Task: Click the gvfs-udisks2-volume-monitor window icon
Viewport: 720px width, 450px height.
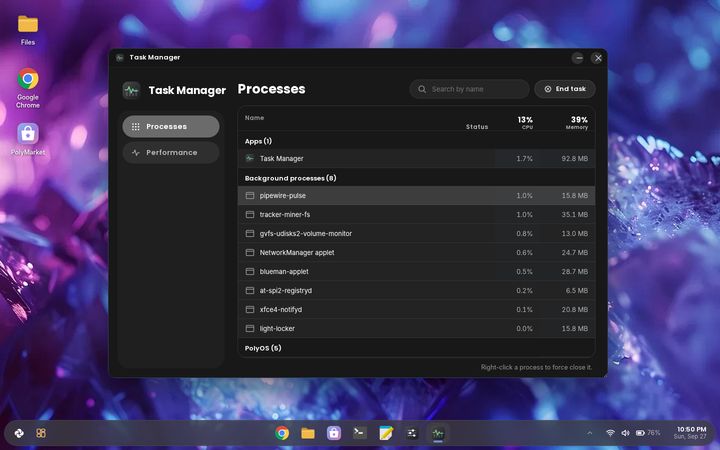Action: coord(250,233)
